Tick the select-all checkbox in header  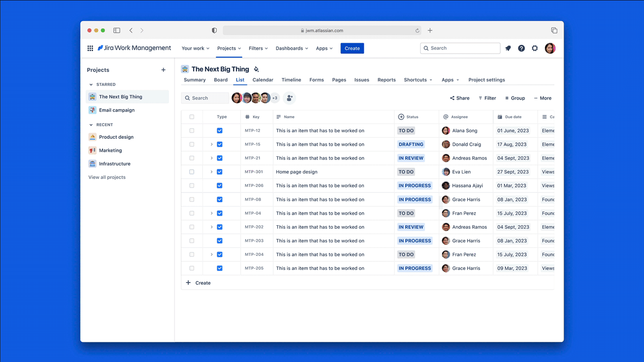click(x=192, y=117)
